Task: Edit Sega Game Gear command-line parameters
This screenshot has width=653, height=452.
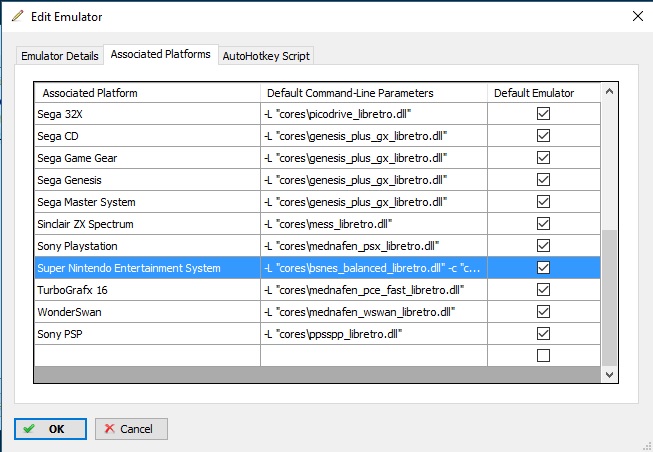Action: click(374, 158)
